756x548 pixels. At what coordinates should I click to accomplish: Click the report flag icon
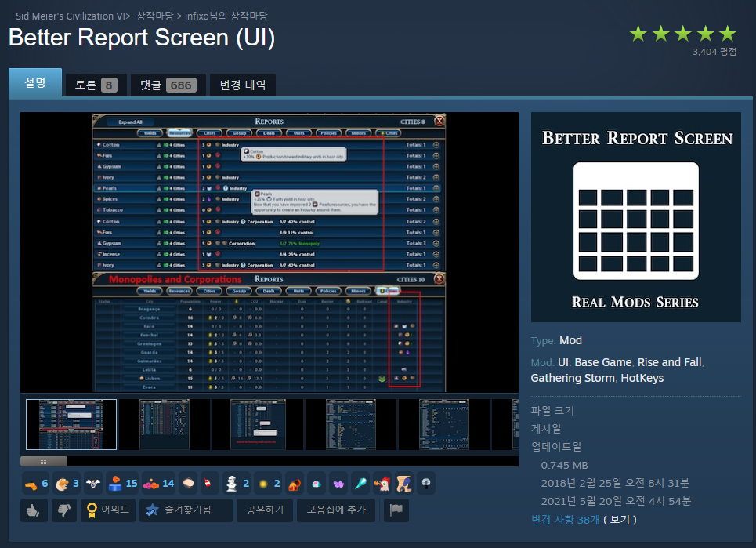396,510
